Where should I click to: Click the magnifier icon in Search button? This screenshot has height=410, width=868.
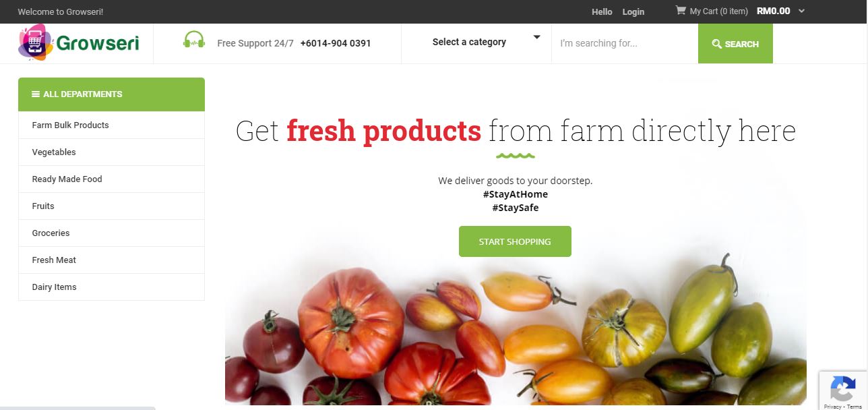(x=717, y=44)
